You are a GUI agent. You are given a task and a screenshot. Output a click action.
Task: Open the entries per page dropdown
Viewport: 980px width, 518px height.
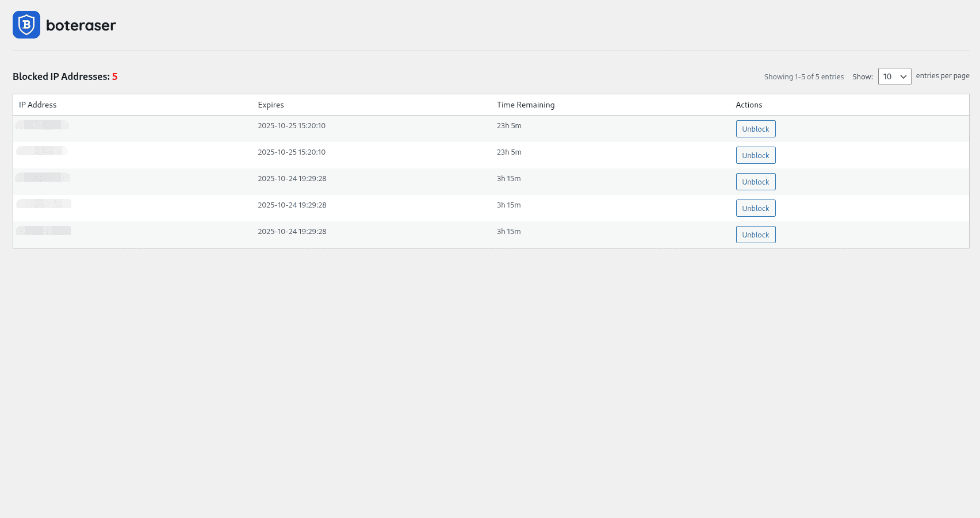coord(894,76)
